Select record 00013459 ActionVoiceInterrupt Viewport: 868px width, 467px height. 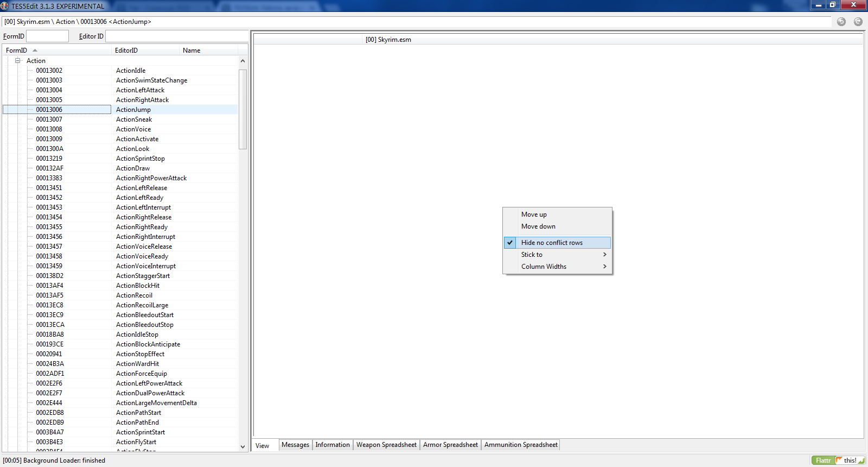pyautogui.click(x=120, y=266)
